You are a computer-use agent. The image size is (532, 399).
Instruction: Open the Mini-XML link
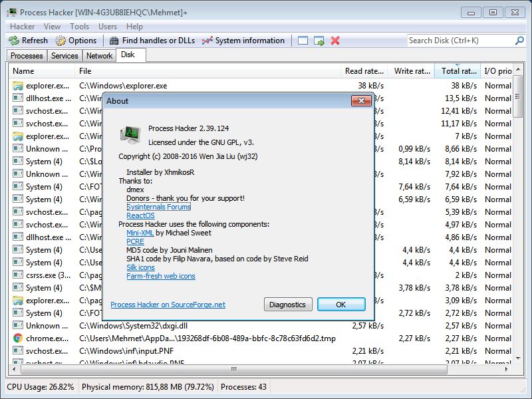140,233
